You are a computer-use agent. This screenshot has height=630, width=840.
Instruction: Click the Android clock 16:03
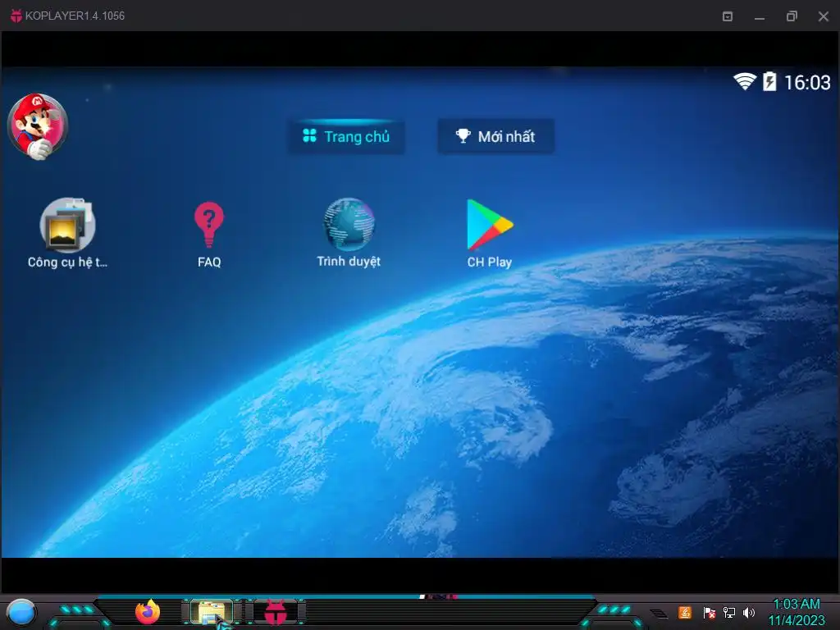tap(807, 83)
